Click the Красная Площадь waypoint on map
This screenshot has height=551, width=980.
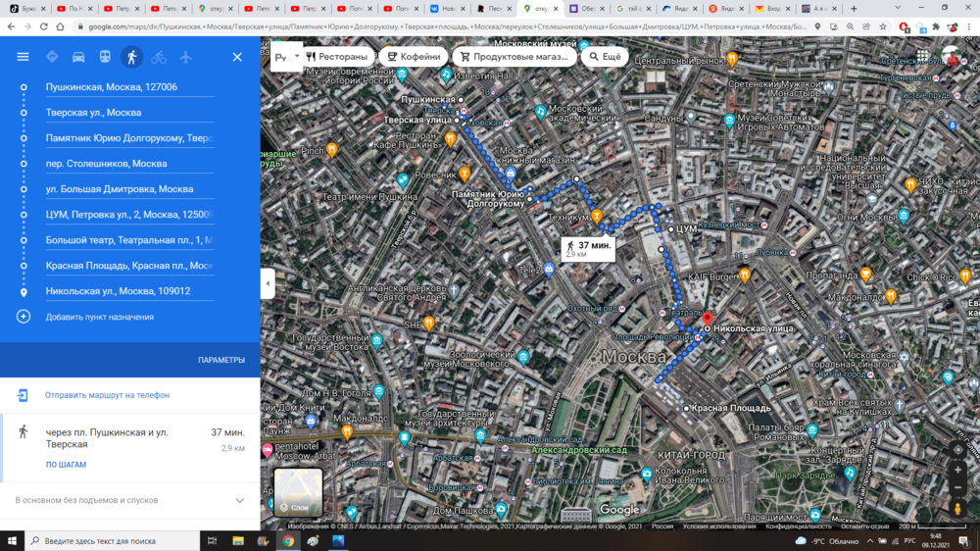click(x=686, y=408)
